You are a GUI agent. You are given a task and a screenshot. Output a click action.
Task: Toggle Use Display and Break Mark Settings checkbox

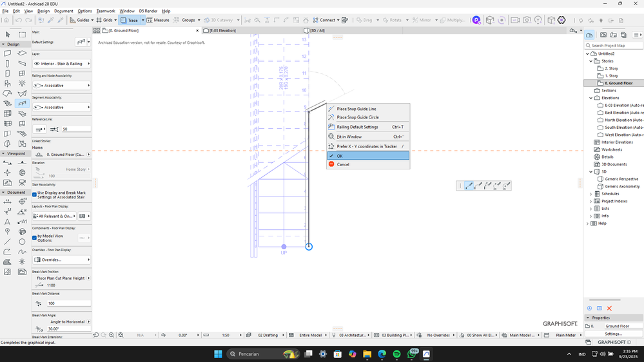(35, 195)
